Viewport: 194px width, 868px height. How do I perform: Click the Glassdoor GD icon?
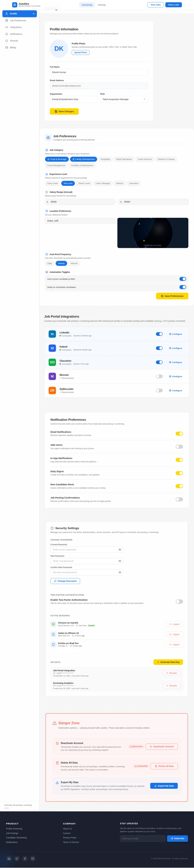[x=52, y=362]
